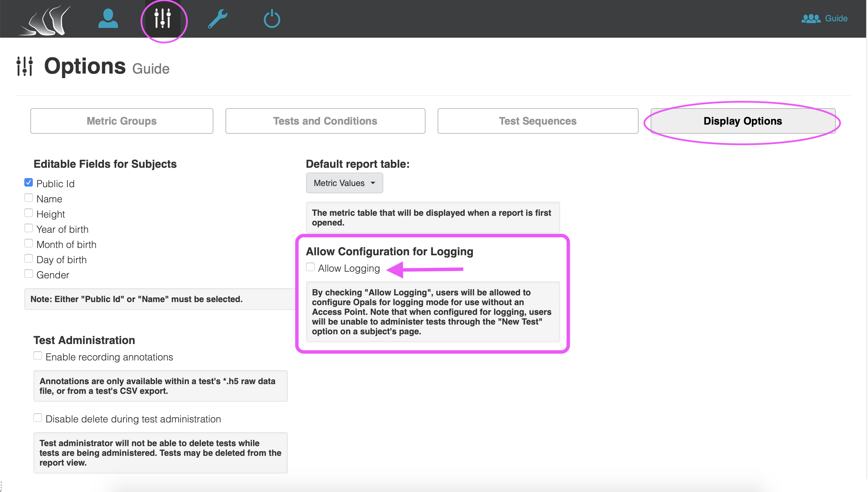Viewport: 868px width, 492px height.
Task: Open the Guide link in top right
Action: pyautogui.click(x=836, y=18)
